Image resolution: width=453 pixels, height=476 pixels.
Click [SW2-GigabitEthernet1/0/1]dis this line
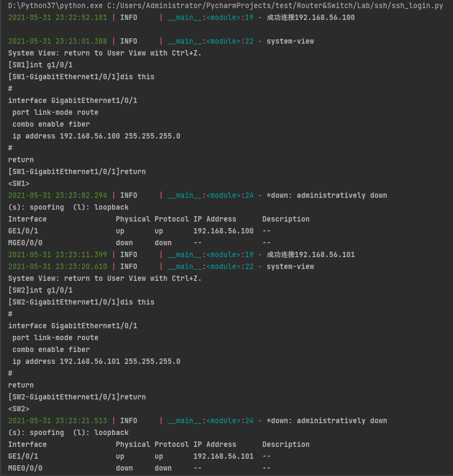tap(81, 302)
